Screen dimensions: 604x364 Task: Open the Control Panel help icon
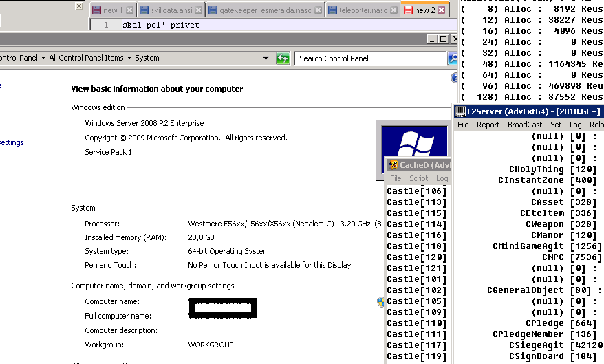[x=455, y=78]
